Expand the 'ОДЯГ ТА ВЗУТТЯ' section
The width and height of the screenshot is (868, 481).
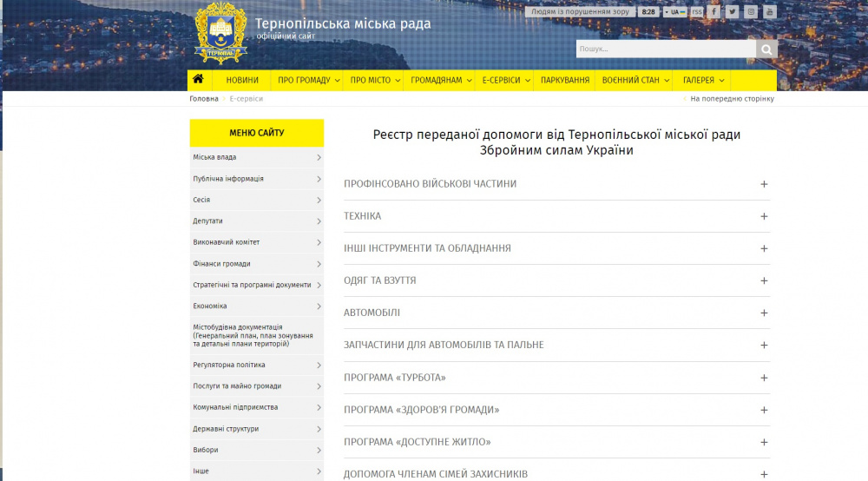(x=556, y=280)
